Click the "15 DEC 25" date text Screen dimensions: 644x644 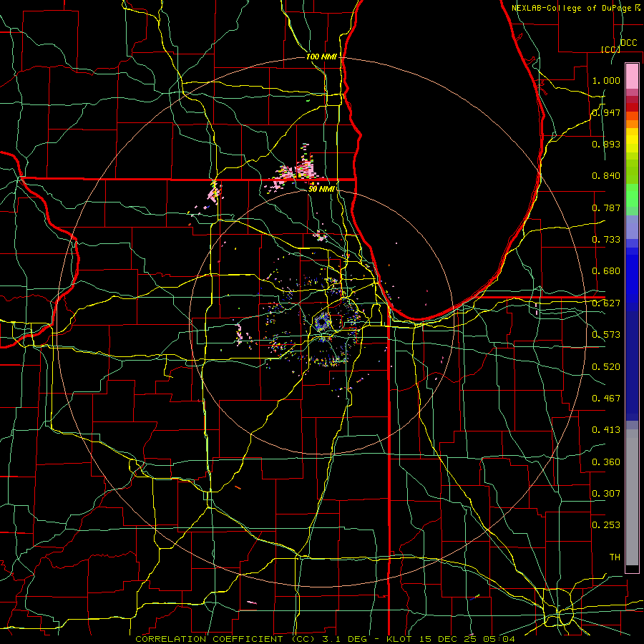(x=449, y=639)
